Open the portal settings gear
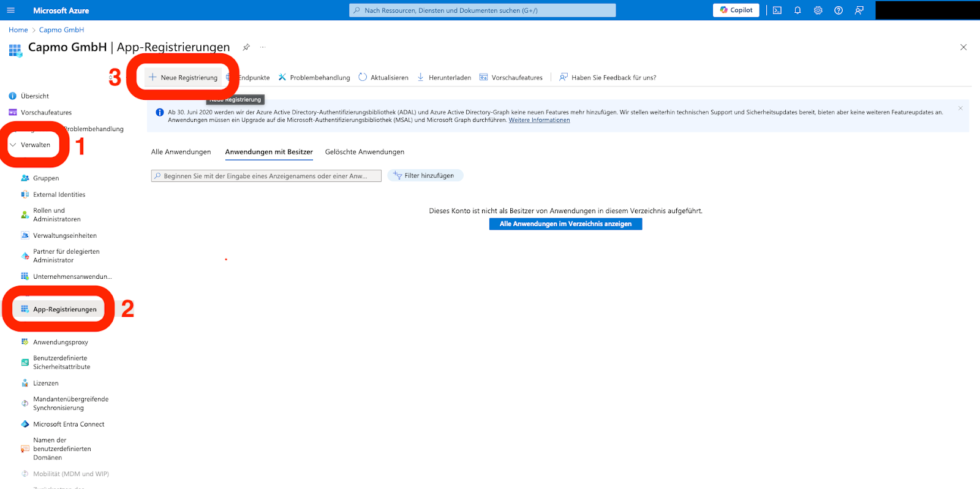 coord(818,10)
